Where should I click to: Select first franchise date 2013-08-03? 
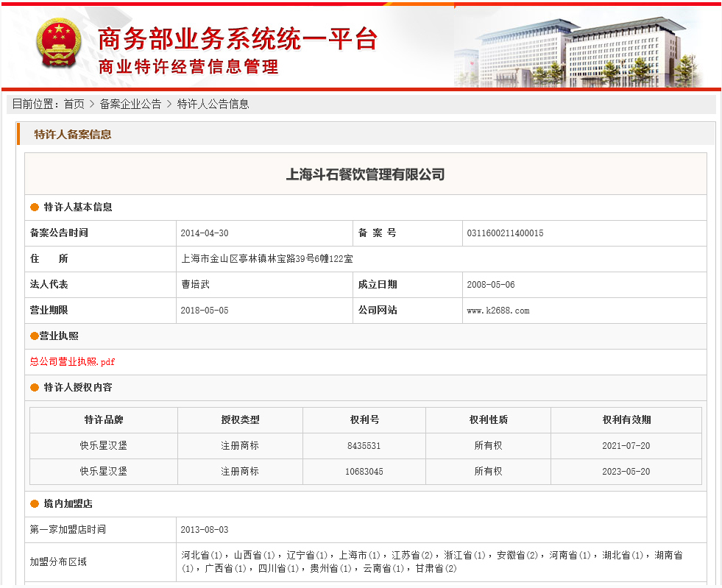tap(205, 530)
